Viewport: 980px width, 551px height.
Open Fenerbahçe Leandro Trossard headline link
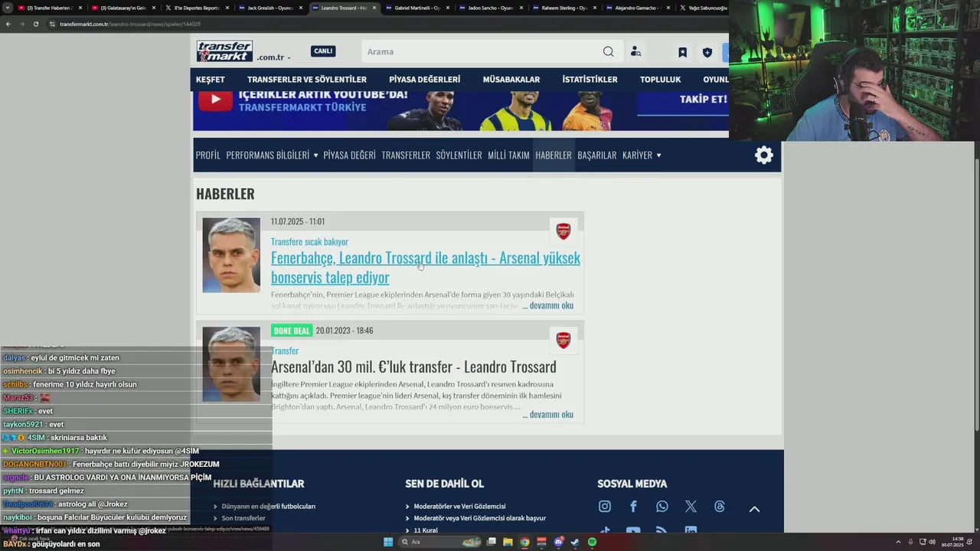[x=425, y=267]
